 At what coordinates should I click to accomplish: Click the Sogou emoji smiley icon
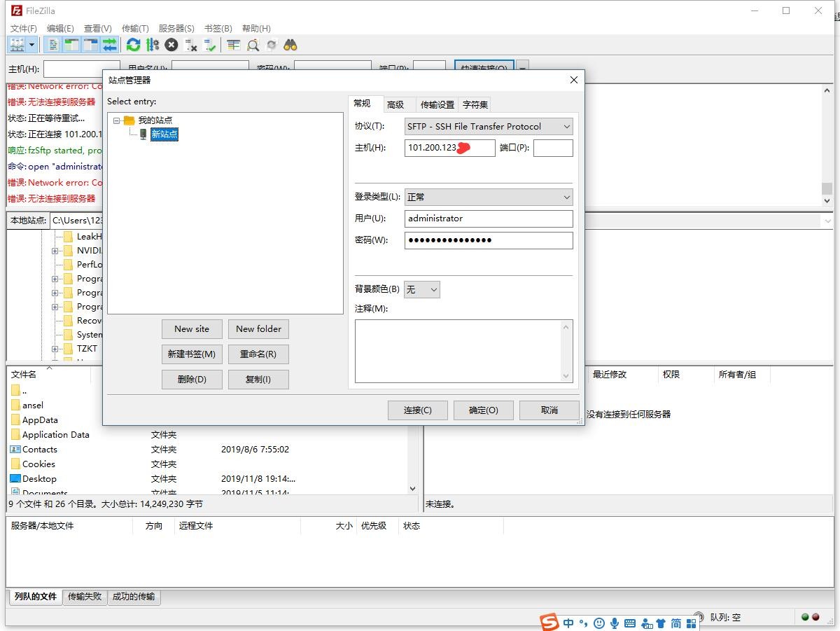click(599, 623)
